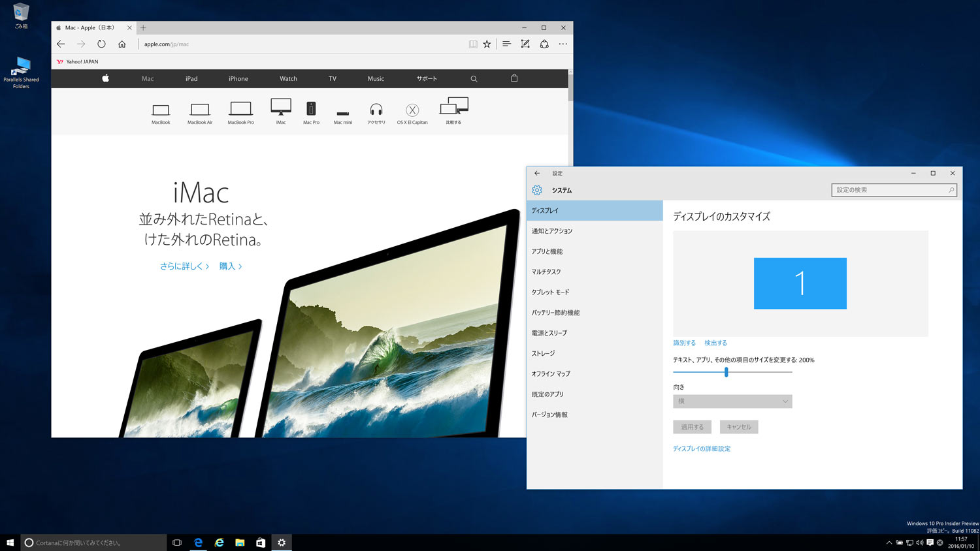
Task: Click the Edge address bar
Action: point(301,44)
